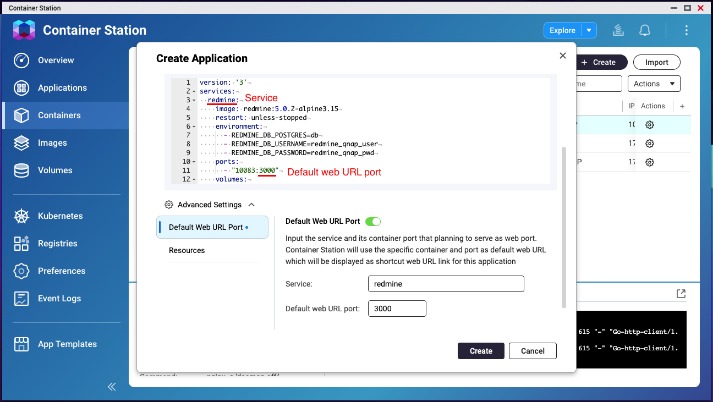Open the Actions dropdown menu
This screenshot has height=402, width=713.
[655, 84]
